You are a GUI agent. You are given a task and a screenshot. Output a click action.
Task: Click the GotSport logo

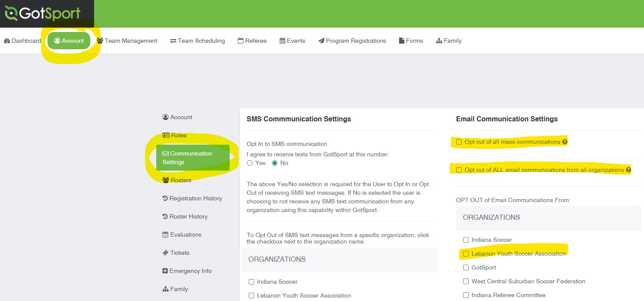(42, 13)
